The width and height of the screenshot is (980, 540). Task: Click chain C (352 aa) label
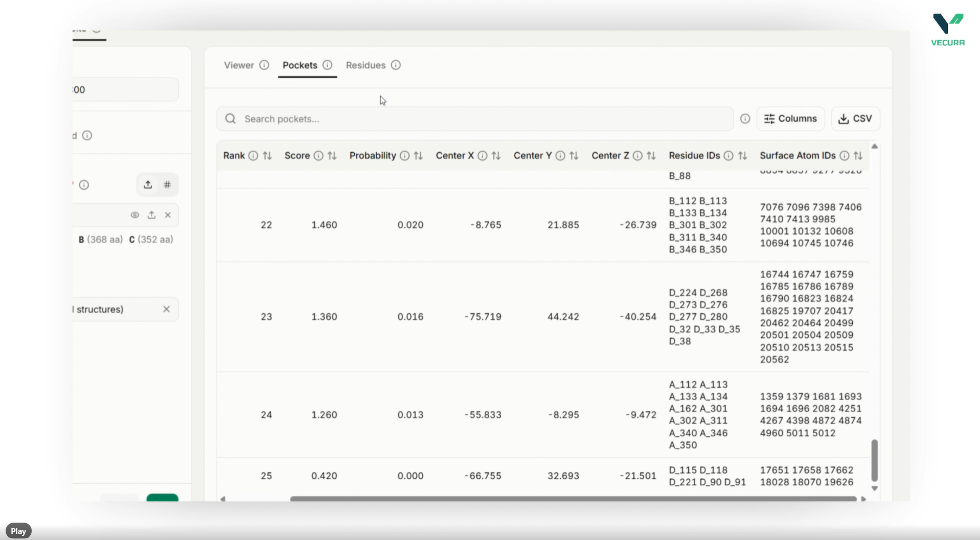click(151, 240)
